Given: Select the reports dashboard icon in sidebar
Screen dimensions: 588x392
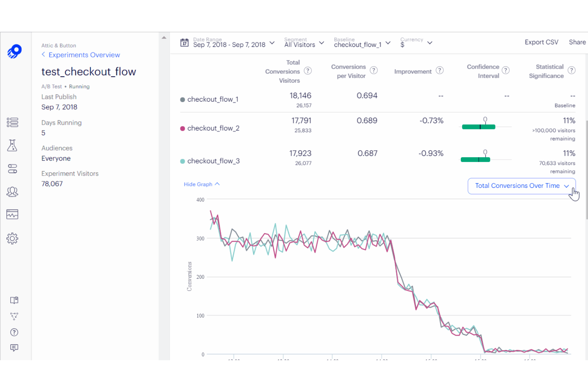Looking at the screenshot, I should coord(12,214).
